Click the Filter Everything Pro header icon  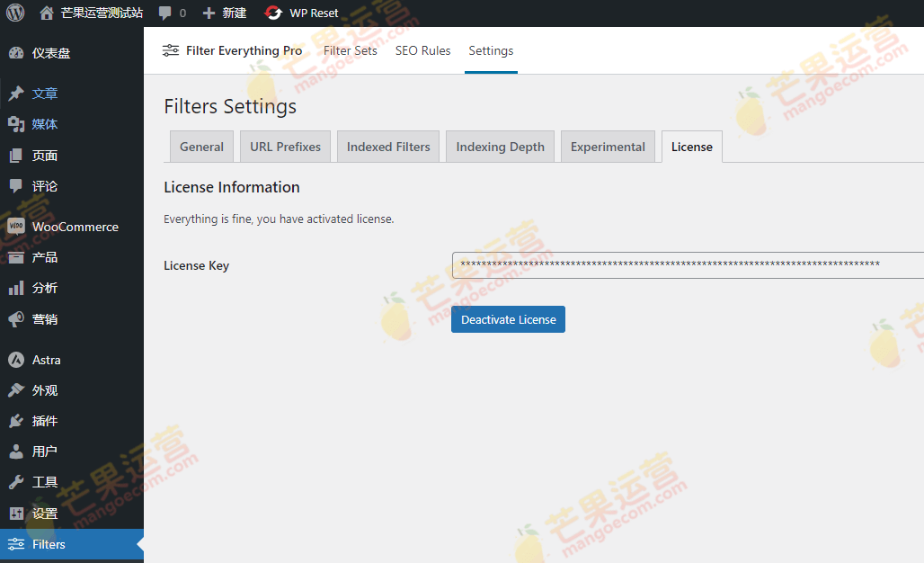171,50
